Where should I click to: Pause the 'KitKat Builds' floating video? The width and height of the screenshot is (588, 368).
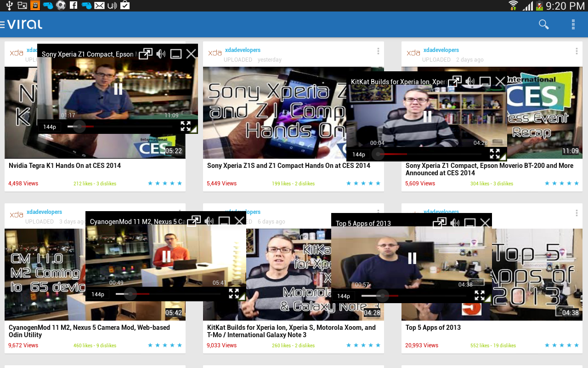427,116
